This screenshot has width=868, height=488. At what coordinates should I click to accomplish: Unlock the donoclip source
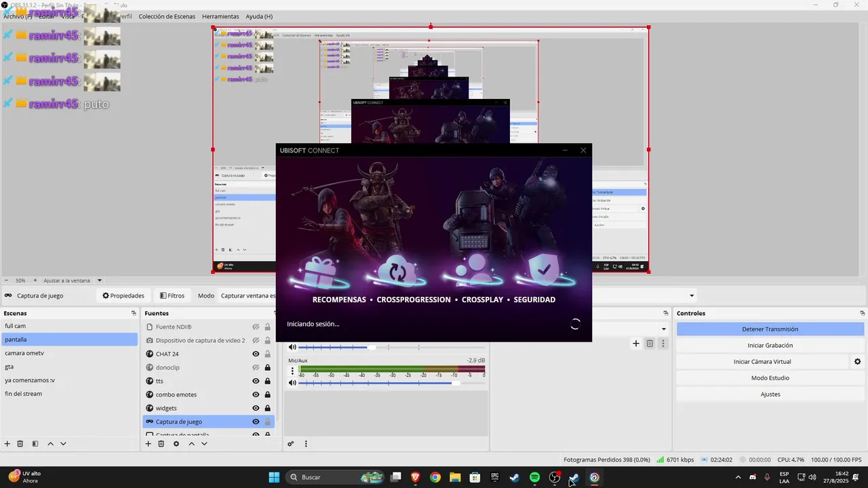pyautogui.click(x=267, y=367)
